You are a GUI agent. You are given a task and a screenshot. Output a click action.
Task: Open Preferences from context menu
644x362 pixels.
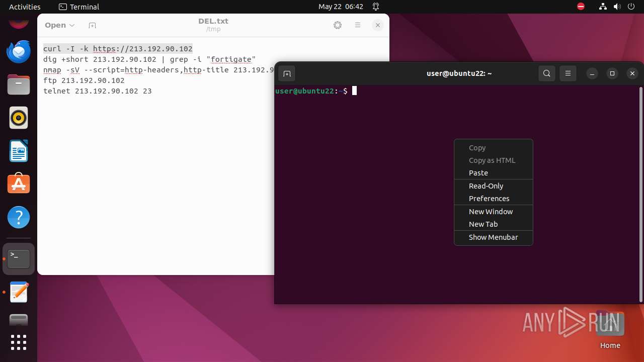[494, 198]
